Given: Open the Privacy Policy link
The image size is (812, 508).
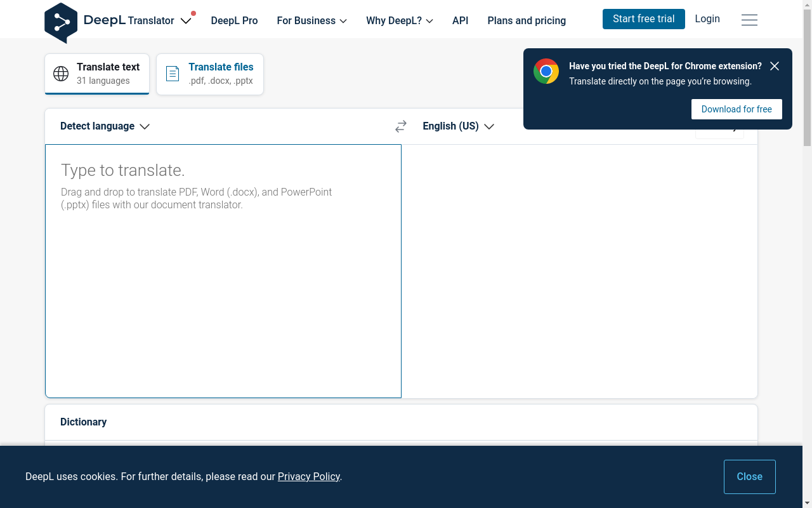Looking at the screenshot, I should (308, 477).
